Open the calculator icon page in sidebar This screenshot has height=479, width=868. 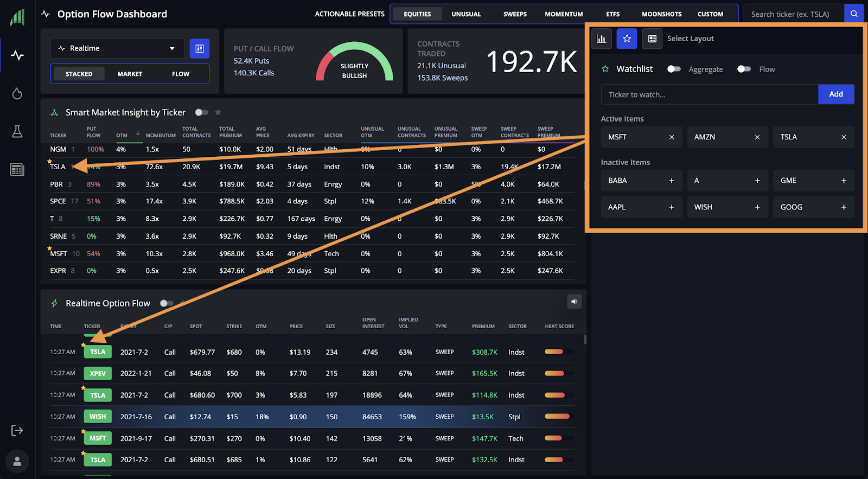point(17,170)
